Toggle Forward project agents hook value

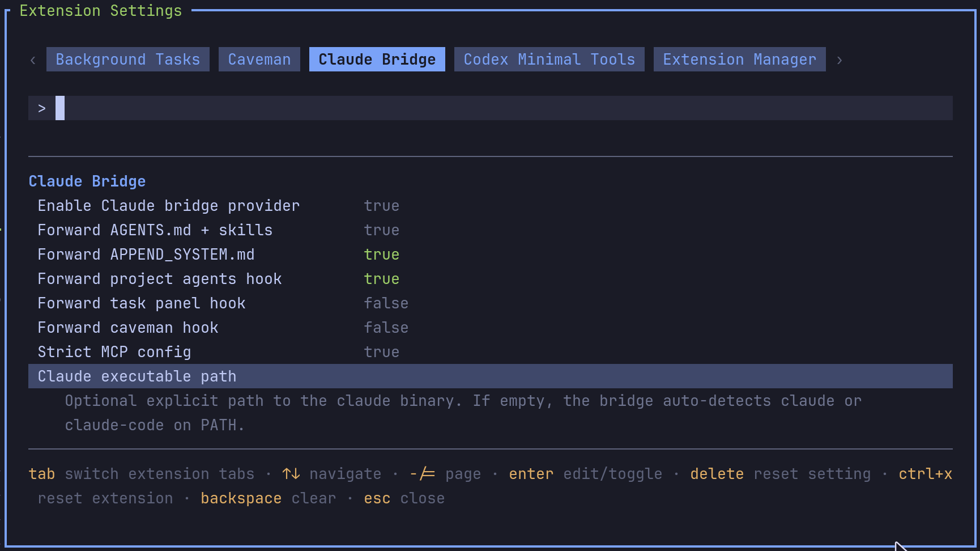(382, 279)
